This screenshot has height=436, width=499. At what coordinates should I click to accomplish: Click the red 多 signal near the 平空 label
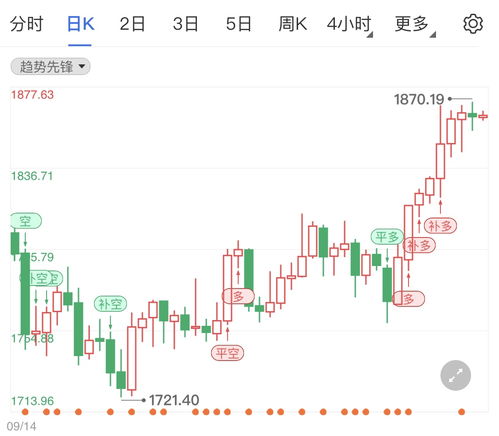point(238,296)
